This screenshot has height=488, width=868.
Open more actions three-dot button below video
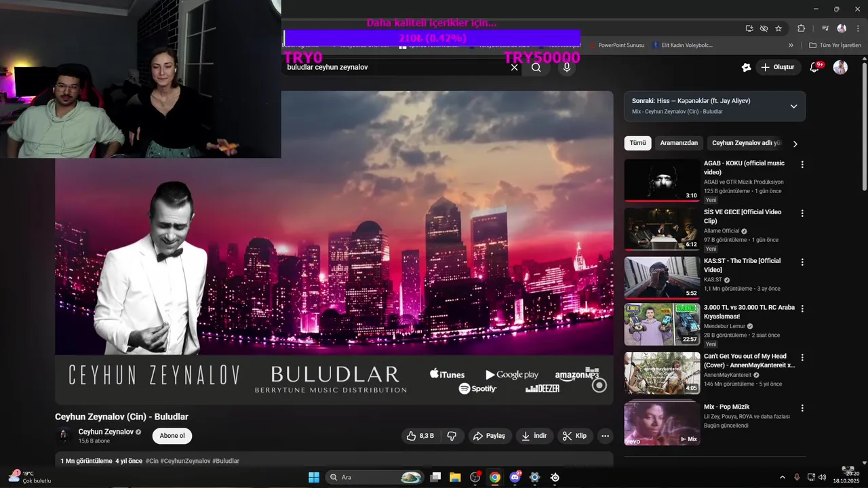[x=606, y=436]
